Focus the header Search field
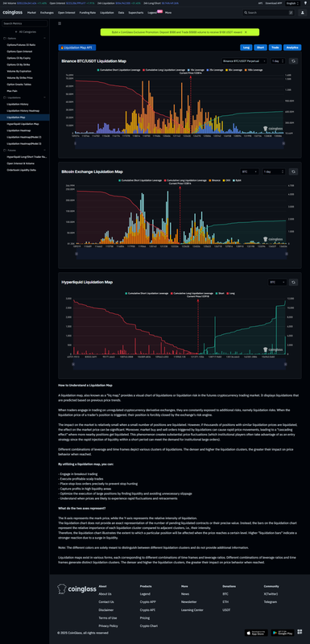 tap(267, 13)
